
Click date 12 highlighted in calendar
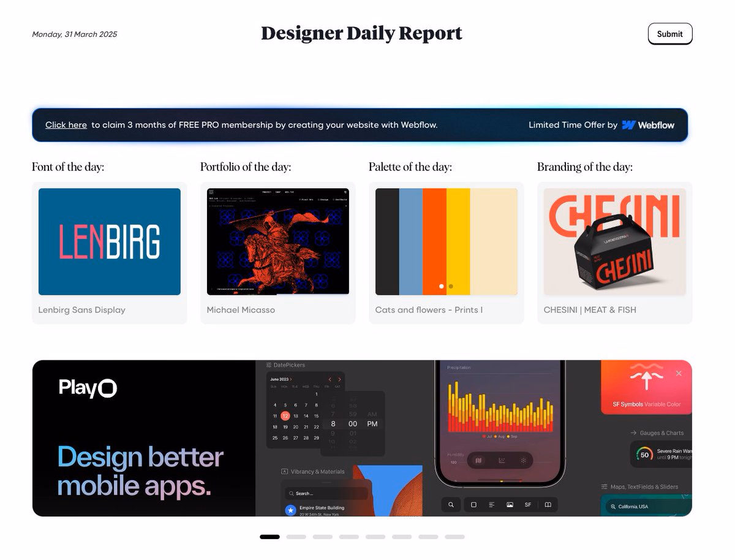tap(285, 415)
